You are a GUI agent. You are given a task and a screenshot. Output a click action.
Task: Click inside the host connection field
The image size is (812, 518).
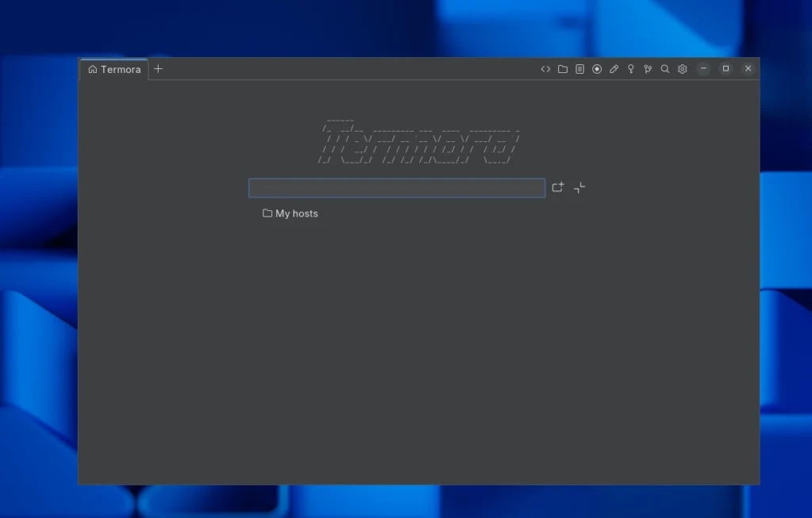[396, 187]
